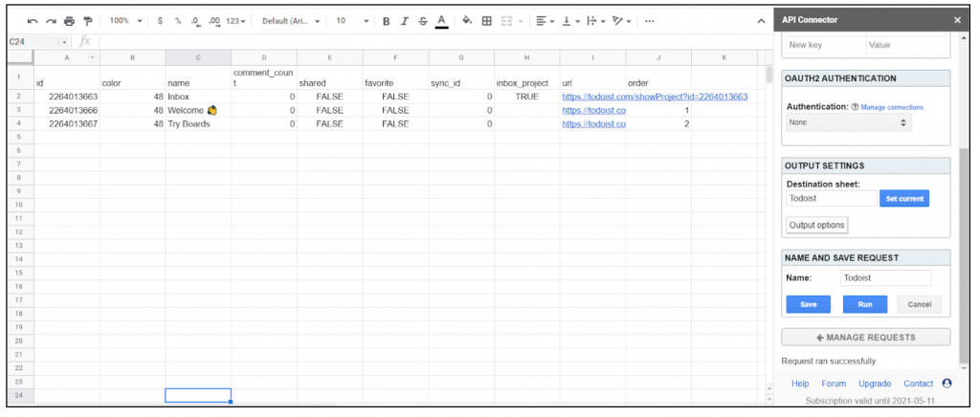980x417 pixels.
Task: Open the Try Boards row todoist link
Action: pyautogui.click(x=593, y=124)
